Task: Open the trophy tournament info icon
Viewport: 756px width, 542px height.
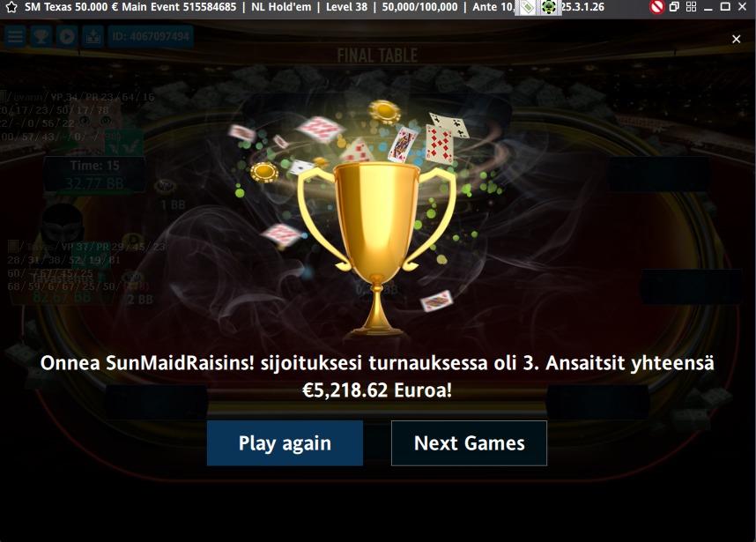Action: (x=41, y=37)
